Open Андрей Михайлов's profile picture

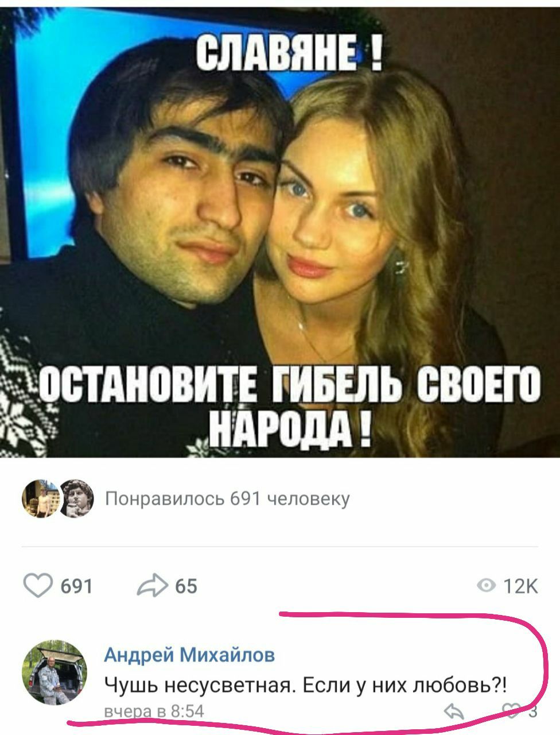click(x=55, y=672)
